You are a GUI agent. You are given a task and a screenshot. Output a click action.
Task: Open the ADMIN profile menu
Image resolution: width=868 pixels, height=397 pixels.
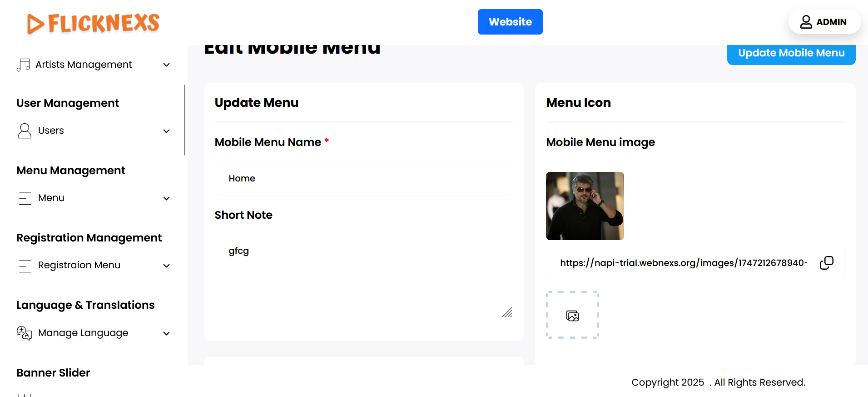824,22
